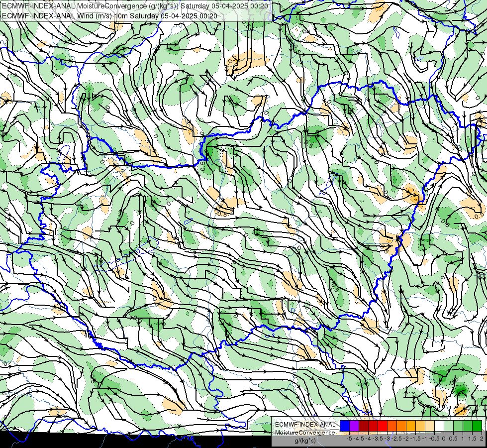This screenshot has width=487, height=448.
Task: Click the palest green swatch above 0
Action: [449, 426]
